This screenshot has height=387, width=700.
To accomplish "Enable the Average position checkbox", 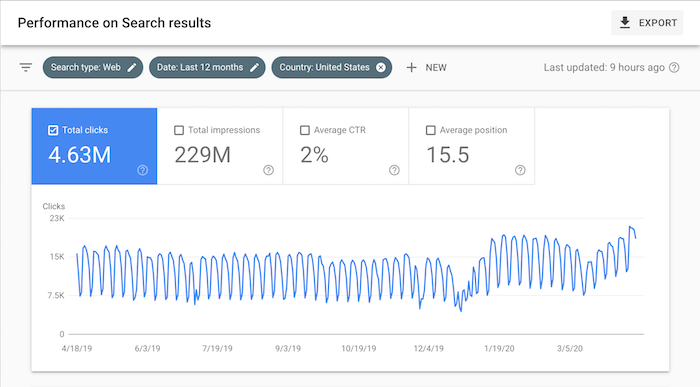I will 430,130.
